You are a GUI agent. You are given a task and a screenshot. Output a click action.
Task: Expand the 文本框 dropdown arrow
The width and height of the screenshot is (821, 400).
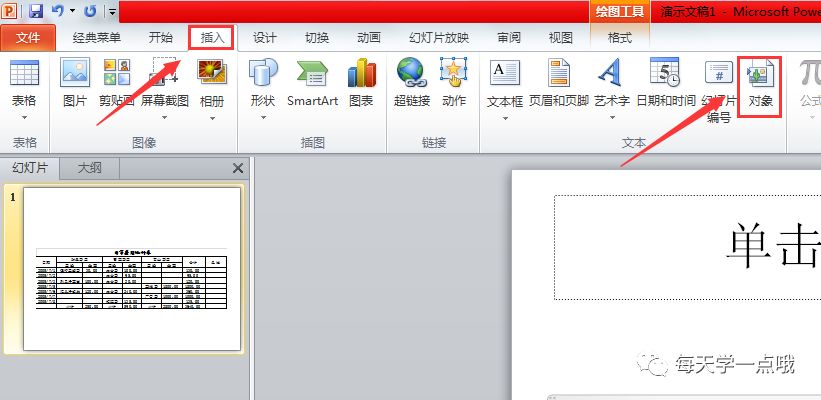tap(505, 118)
